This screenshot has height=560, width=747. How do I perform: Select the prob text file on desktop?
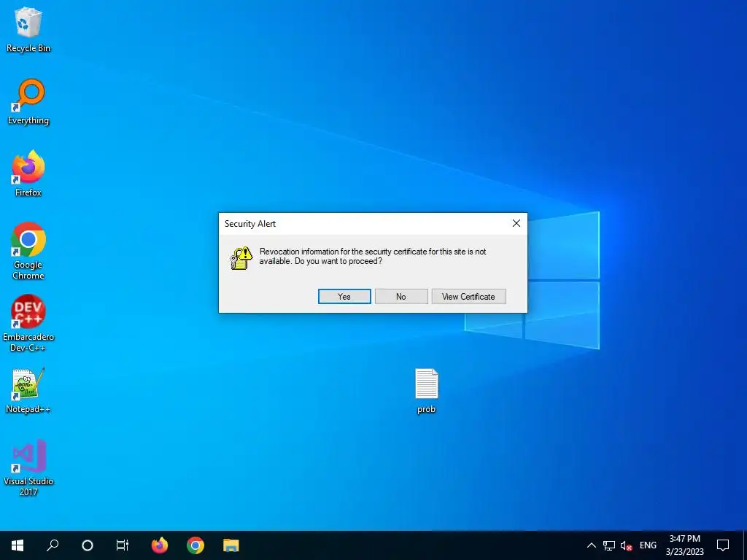pos(426,391)
